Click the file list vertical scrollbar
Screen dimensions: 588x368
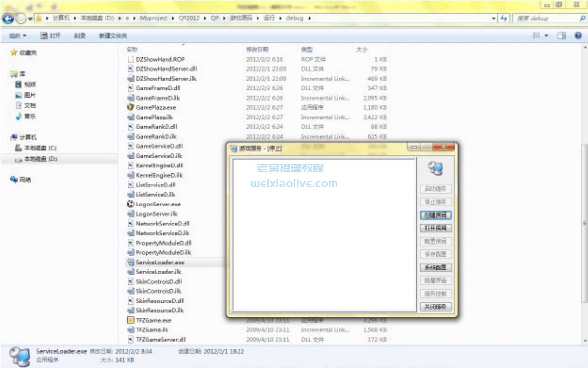point(585,224)
